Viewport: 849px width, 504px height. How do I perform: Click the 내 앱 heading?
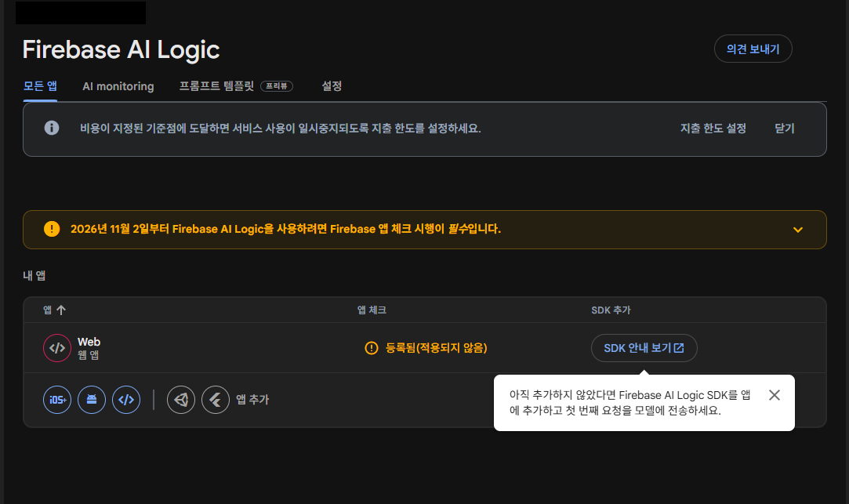[x=34, y=276]
